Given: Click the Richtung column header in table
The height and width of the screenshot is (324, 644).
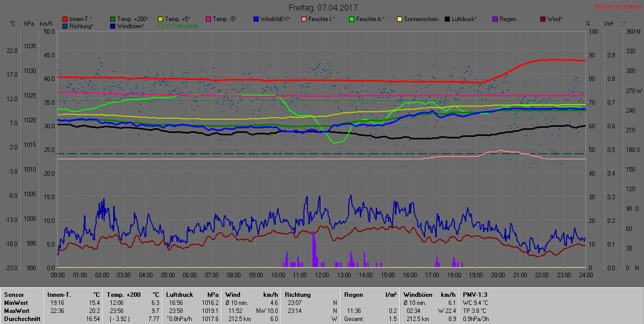Looking at the screenshot, I should point(298,294).
